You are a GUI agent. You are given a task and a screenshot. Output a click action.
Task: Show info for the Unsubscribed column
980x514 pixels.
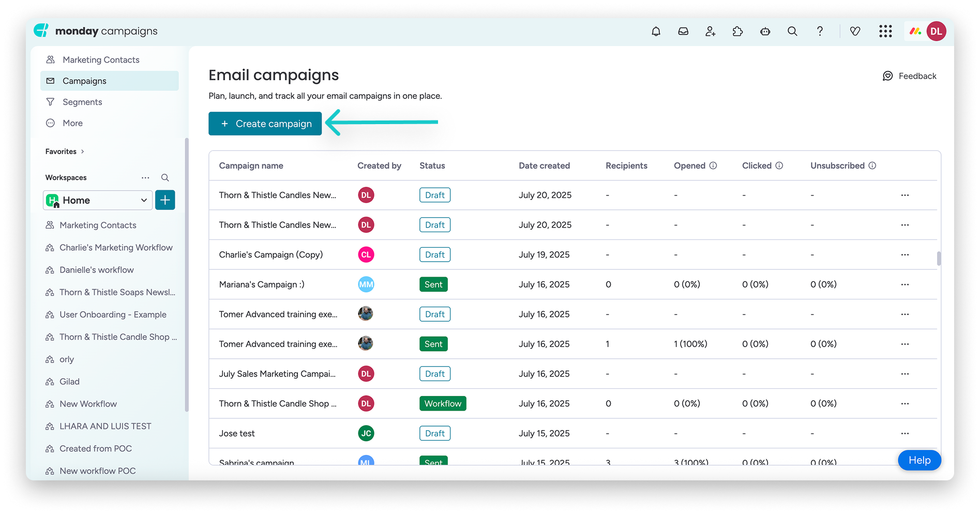click(x=872, y=165)
